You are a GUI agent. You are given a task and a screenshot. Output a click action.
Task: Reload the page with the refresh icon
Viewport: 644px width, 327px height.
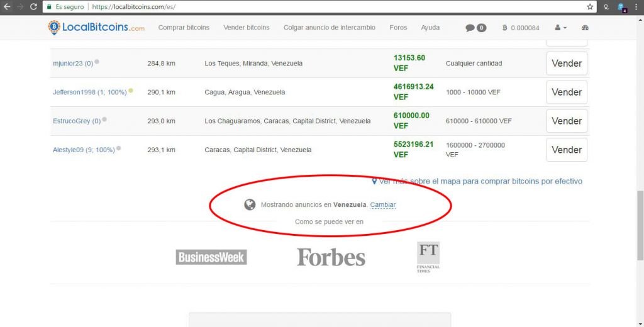click(34, 6)
